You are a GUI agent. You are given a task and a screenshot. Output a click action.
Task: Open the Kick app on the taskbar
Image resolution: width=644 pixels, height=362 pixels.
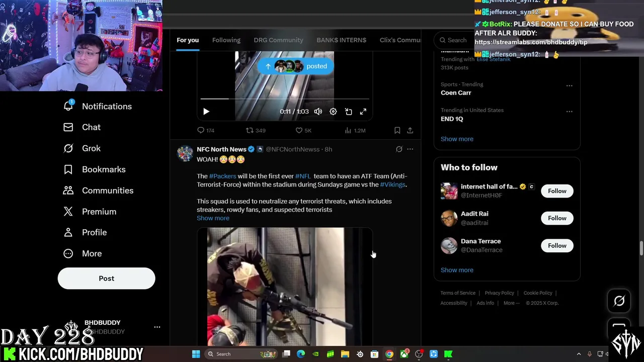click(448, 354)
